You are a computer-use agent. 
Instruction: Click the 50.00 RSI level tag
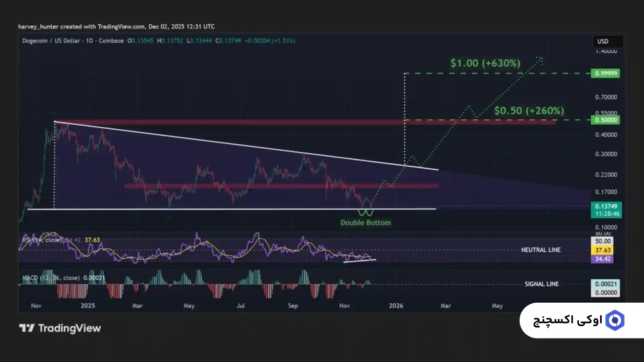(x=602, y=241)
